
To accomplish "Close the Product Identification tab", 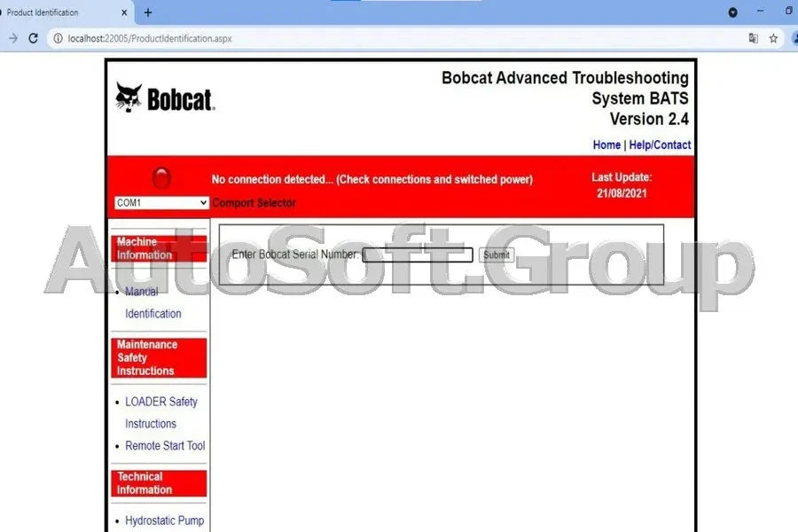I will (124, 12).
